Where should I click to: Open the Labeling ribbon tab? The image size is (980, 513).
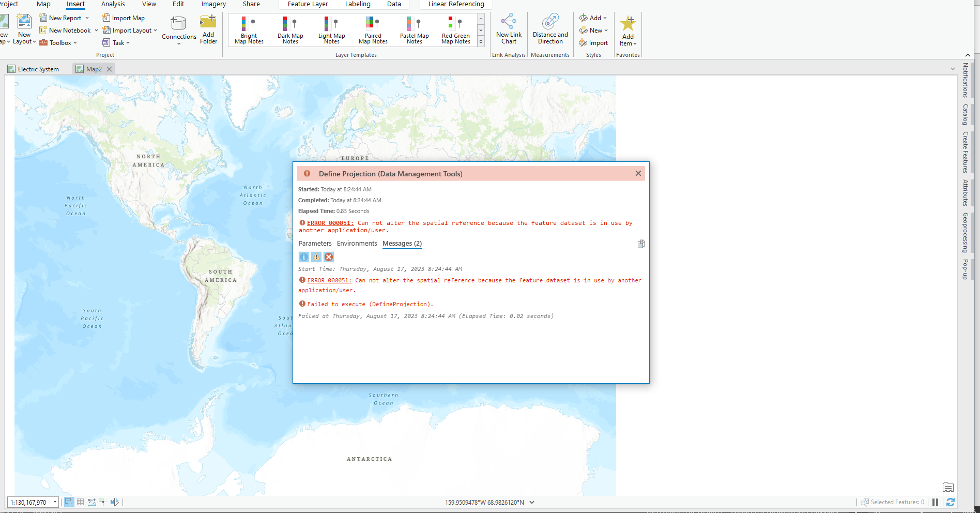[358, 4]
